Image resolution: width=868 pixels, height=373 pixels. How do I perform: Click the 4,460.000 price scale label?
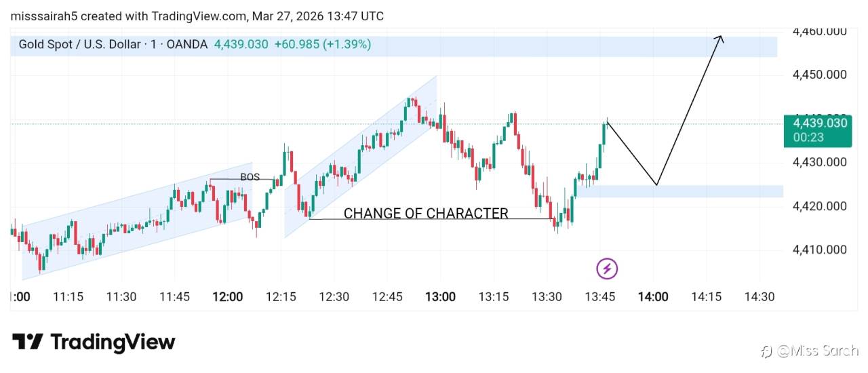point(819,31)
